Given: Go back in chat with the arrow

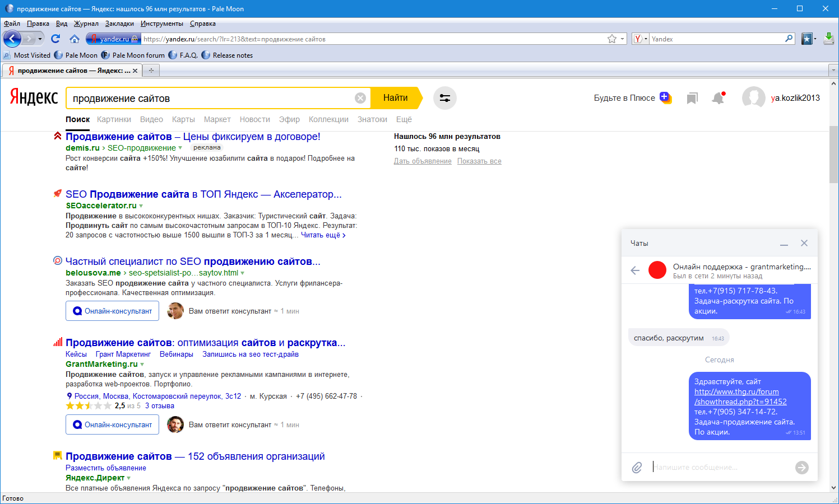Looking at the screenshot, I should [x=635, y=270].
